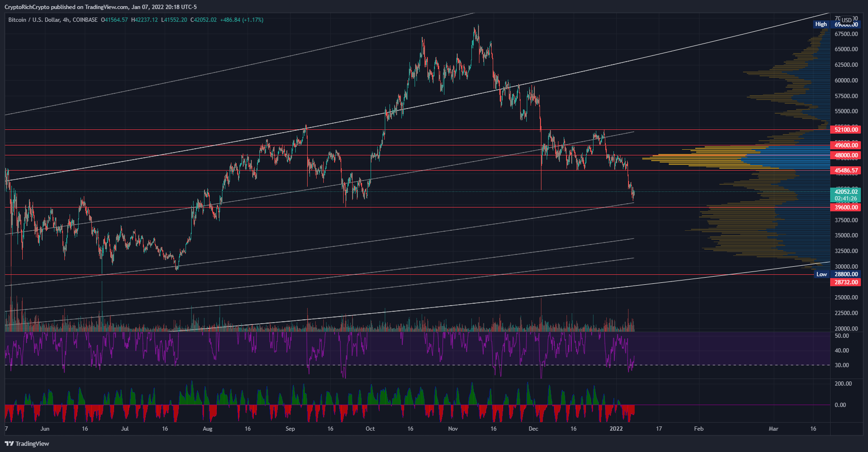Screen dimensions: 868x452
Task: Select the open value O41564.57
Action: 115,20
